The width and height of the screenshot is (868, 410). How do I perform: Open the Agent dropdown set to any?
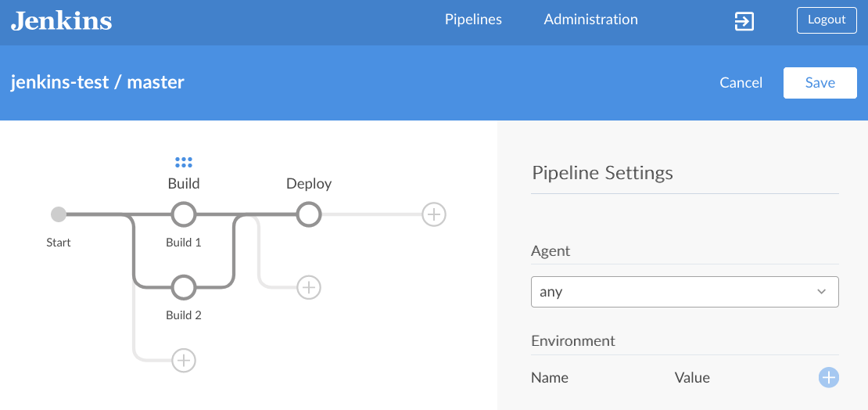pyautogui.click(x=685, y=291)
